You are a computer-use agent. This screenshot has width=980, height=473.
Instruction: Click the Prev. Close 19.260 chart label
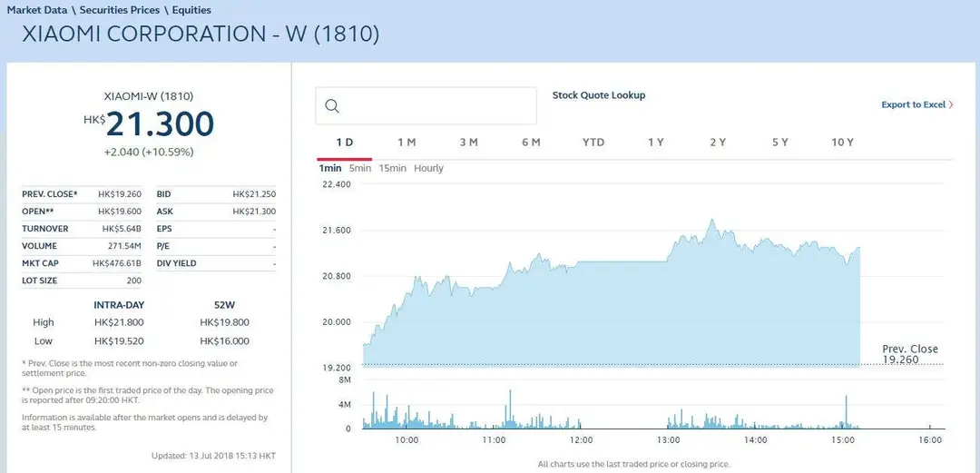pyautogui.click(x=910, y=354)
